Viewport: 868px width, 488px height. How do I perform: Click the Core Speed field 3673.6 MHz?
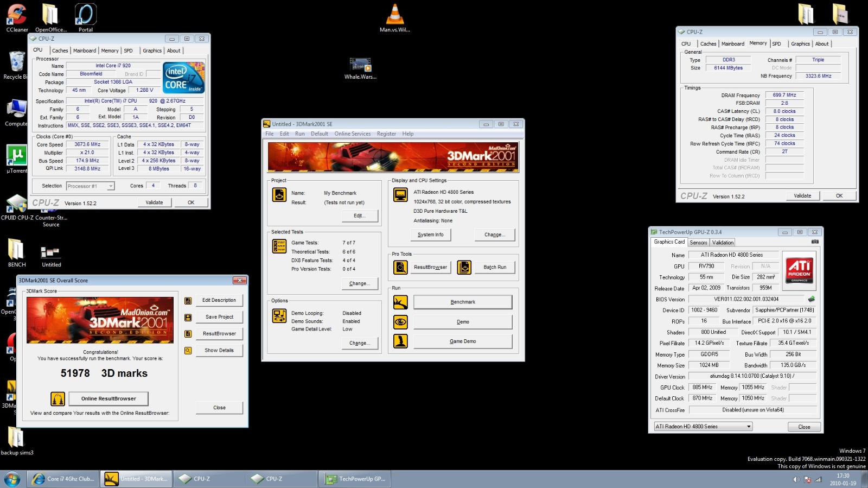coord(87,145)
